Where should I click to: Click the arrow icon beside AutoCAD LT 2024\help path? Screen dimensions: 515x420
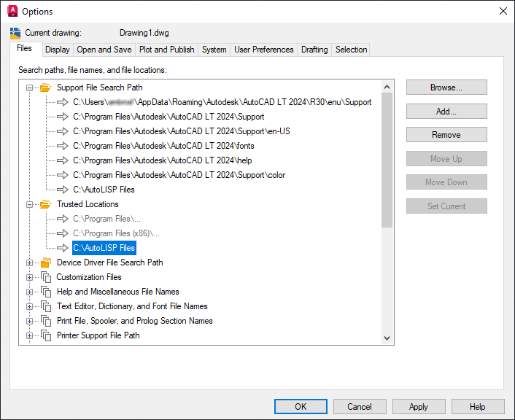coord(63,160)
